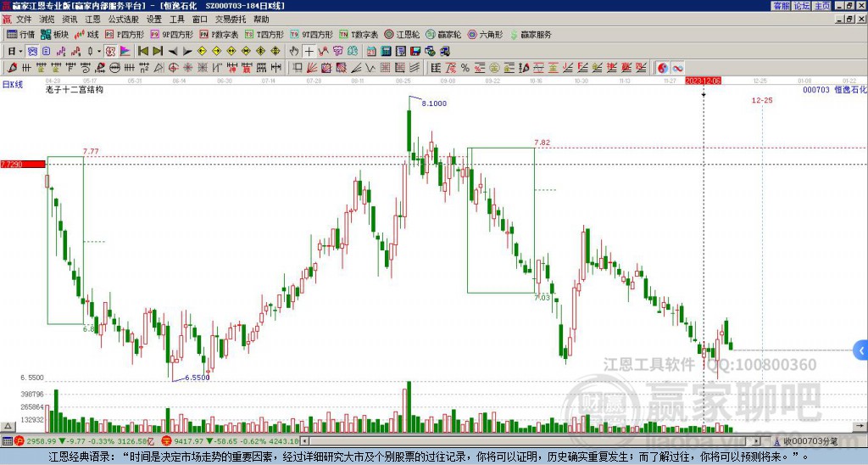This screenshot has width=868, height=465.
Task: Click the 节 solar term icon
Action: pyautogui.click(x=337, y=52)
